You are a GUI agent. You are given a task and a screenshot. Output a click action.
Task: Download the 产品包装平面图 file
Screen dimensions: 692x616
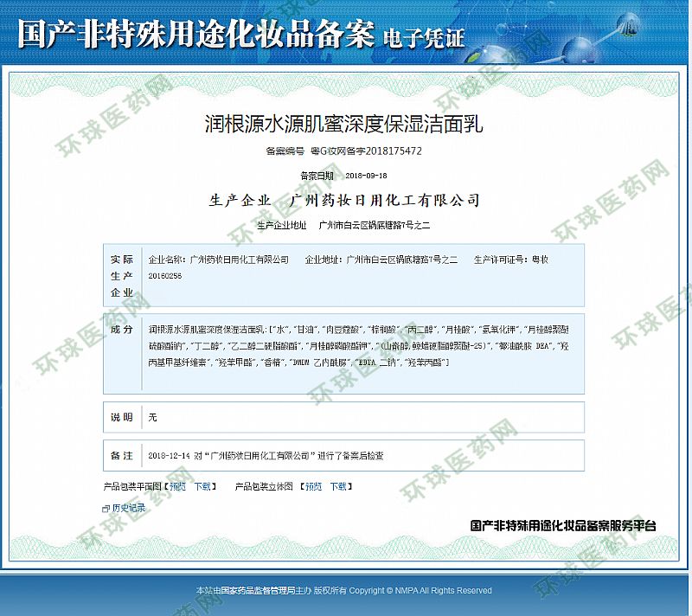(202, 487)
